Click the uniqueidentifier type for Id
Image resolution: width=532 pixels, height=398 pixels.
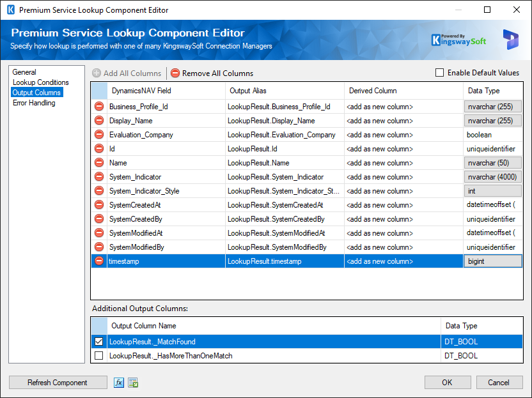pos(492,148)
